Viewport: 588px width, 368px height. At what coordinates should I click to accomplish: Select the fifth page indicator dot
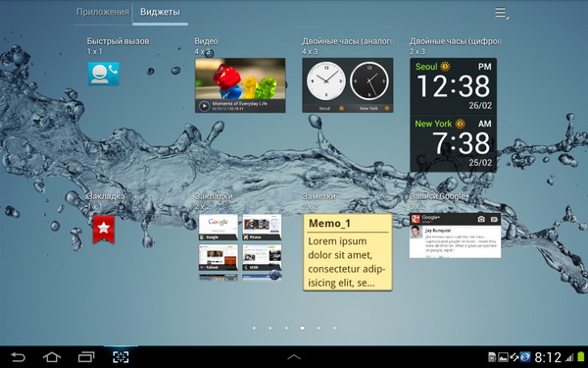(318, 328)
